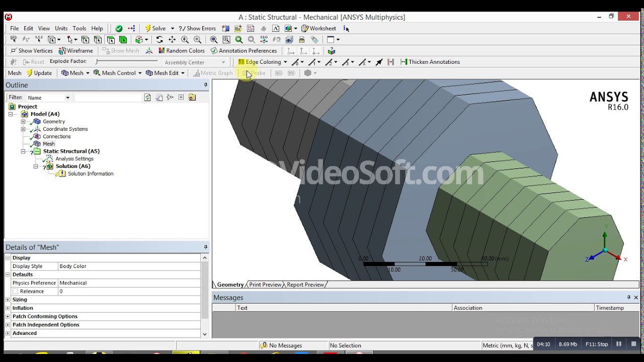The image size is (644, 362).
Task: Open the File menu
Action: [x=15, y=29]
